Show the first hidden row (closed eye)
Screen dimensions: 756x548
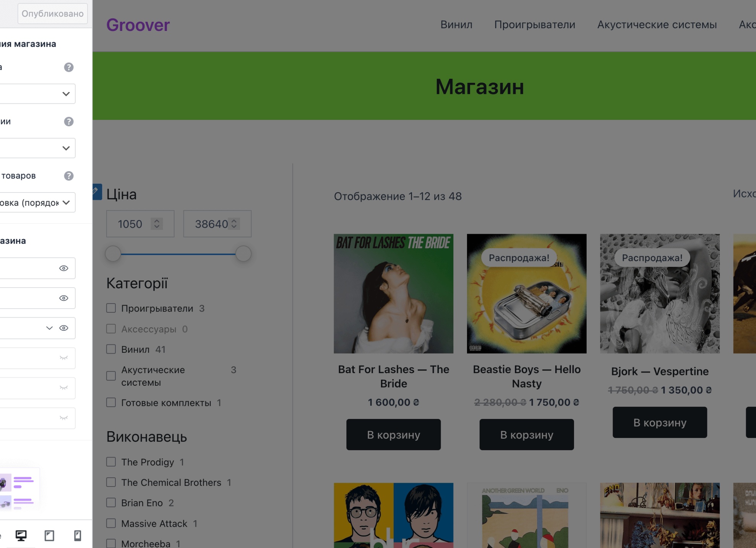click(x=64, y=358)
